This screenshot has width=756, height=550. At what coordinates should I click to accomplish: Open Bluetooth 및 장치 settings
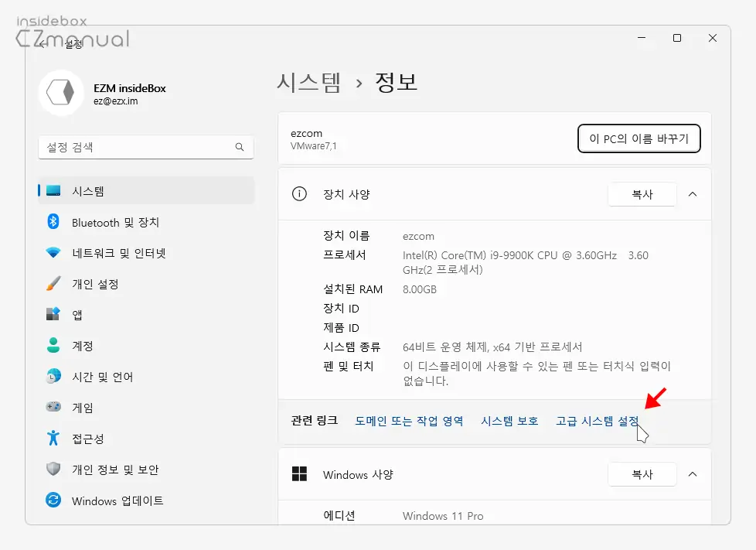coord(146,222)
